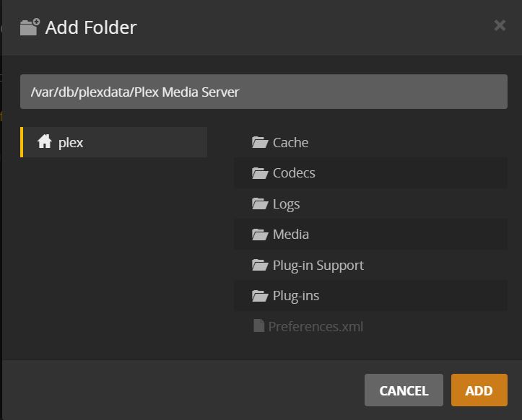
Task: Open the Codecs folder name
Action: (294, 173)
